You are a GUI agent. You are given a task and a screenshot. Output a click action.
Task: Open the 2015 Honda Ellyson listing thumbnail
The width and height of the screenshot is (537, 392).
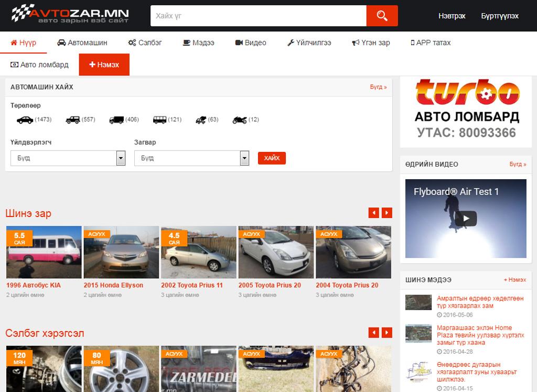tap(121, 252)
